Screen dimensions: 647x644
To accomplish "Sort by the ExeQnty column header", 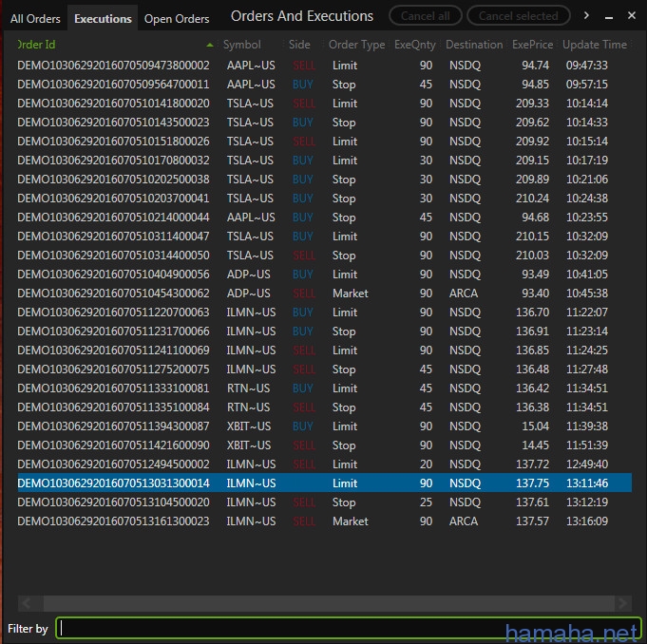I will pos(414,45).
